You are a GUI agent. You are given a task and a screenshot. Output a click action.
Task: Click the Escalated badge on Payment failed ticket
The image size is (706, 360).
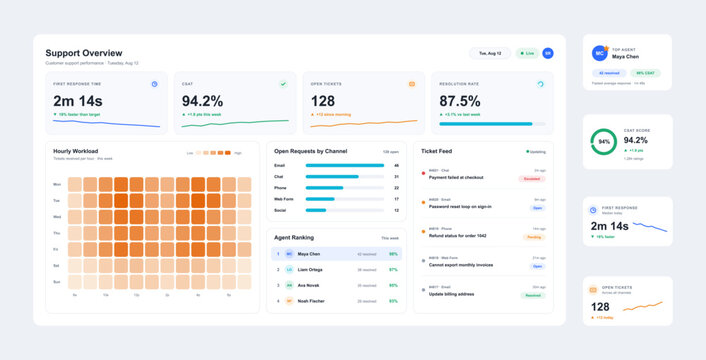532,179
